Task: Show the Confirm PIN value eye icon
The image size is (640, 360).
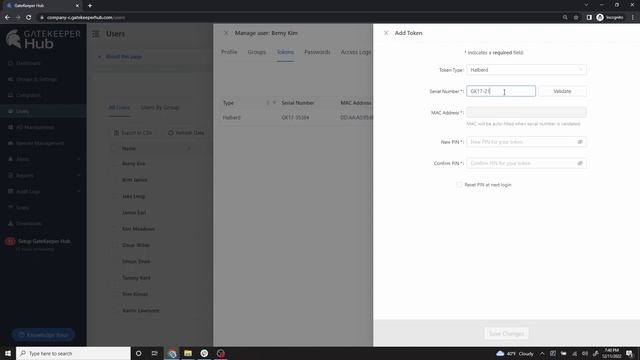Action: pos(580,163)
